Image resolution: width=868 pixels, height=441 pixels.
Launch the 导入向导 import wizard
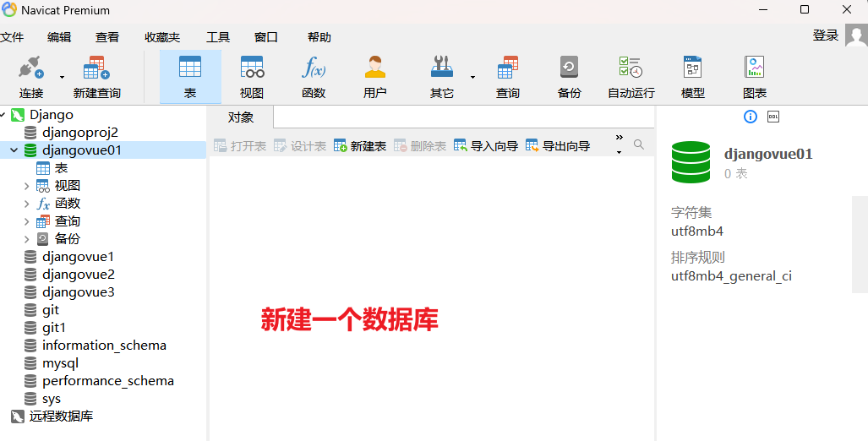(x=485, y=146)
